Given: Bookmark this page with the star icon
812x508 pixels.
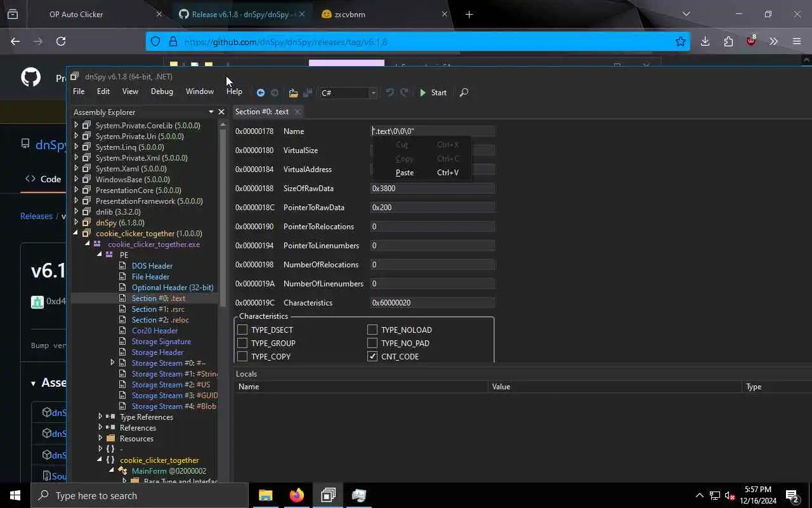Looking at the screenshot, I should [681, 42].
